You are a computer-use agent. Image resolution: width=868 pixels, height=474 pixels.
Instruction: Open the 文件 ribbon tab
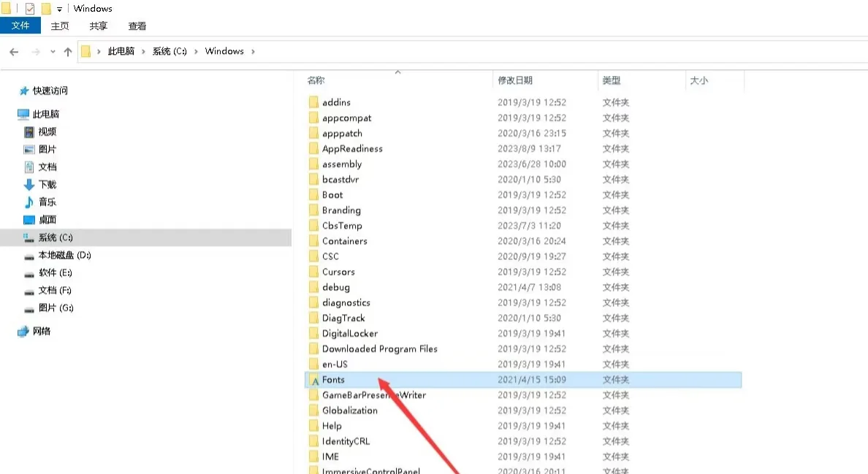(20, 26)
